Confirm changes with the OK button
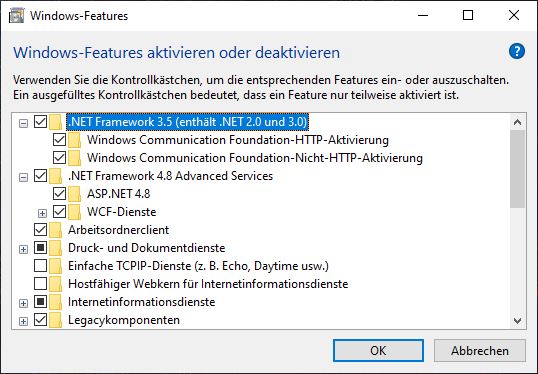Viewport: 538px width, 374px height. tap(378, 351)
